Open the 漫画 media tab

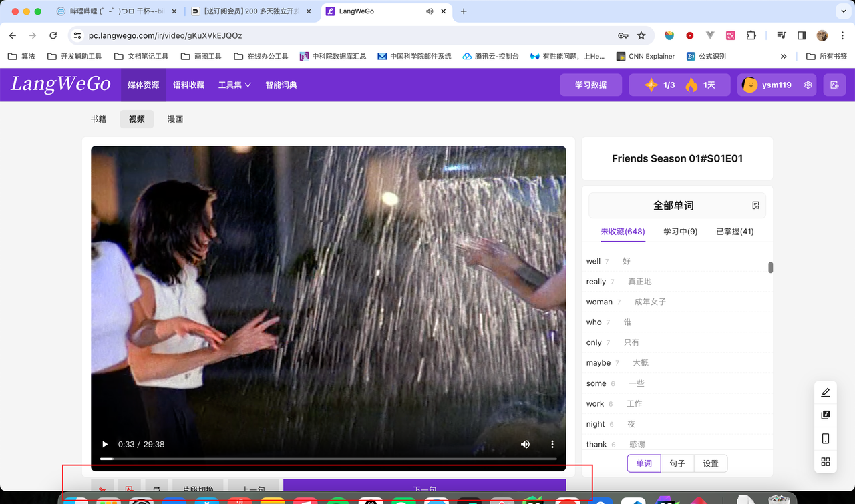click(175, 119)
